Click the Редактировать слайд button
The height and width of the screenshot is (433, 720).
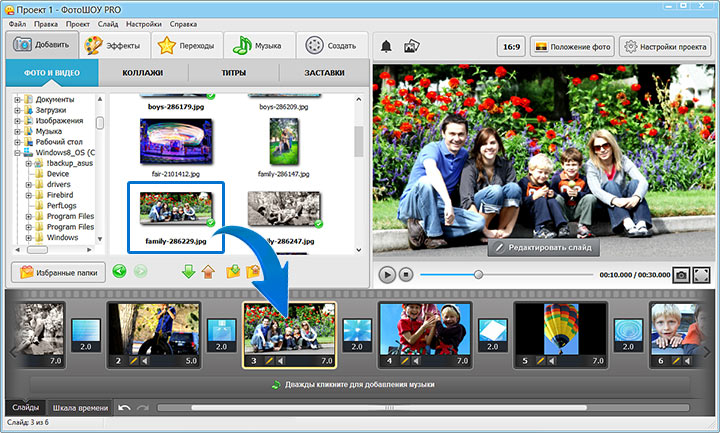[542, 247]
